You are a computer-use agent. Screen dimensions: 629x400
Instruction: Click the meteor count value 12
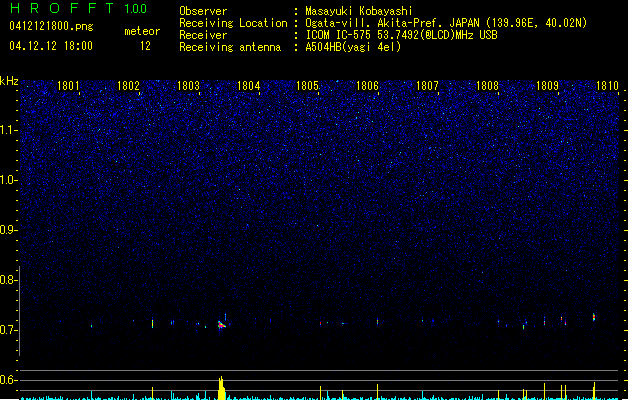tap(145, 46)
